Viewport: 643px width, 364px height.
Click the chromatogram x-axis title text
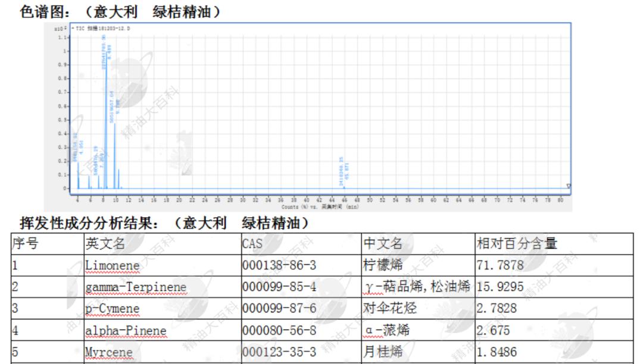click(x=320, y=207)
